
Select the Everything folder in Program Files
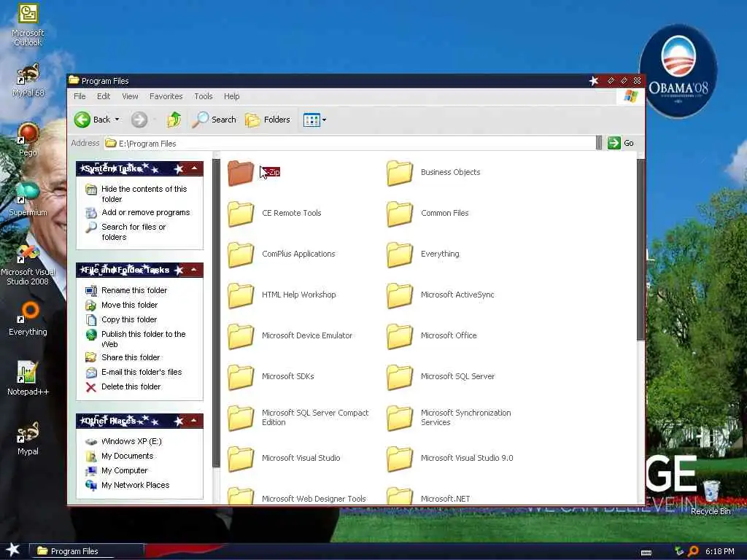[x=424, y=254]
